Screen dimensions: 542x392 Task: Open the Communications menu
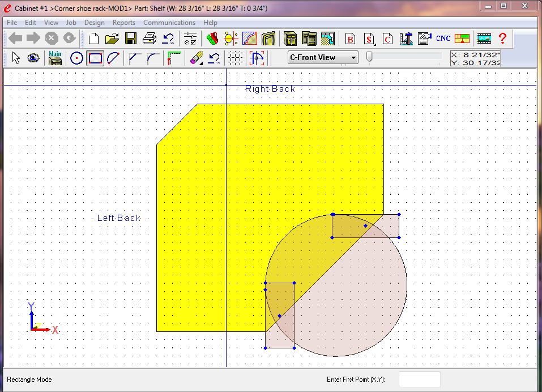(169, 23)
